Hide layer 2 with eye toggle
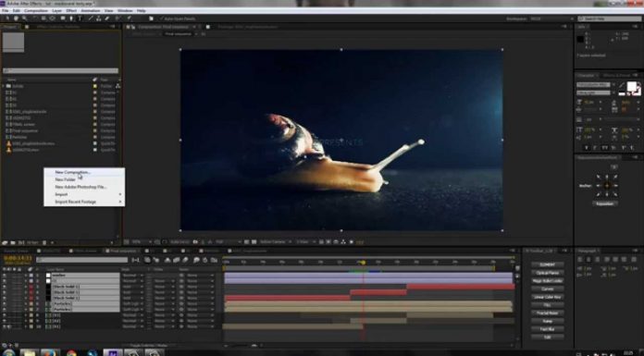 5,281
